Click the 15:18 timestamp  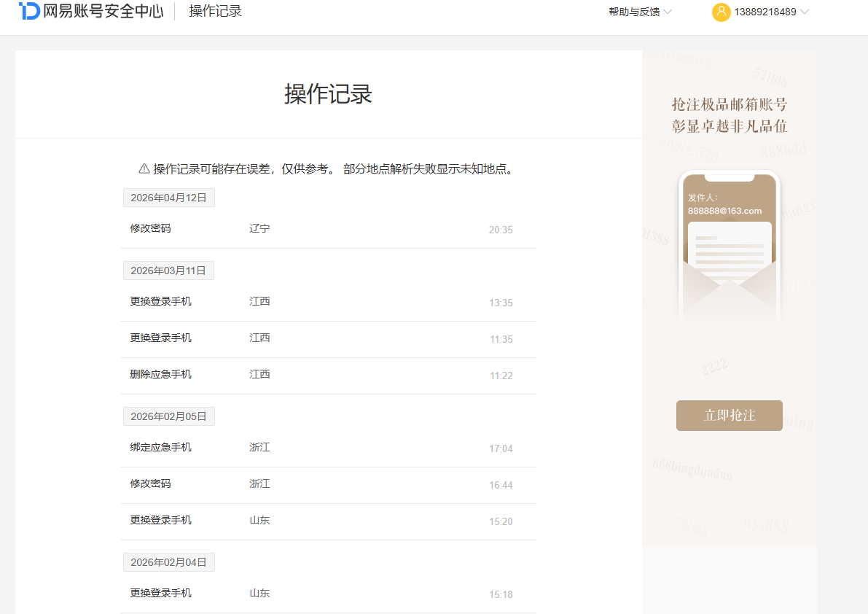501,594
